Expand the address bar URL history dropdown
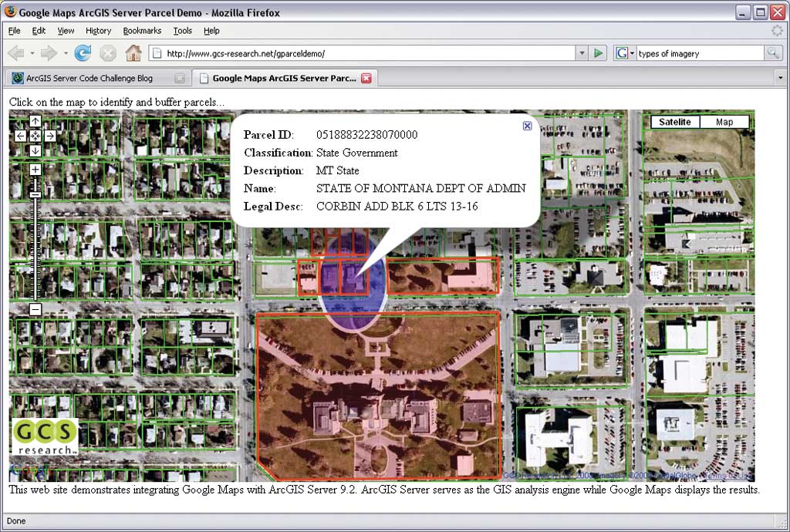The image size is (790, 532). 582,53
